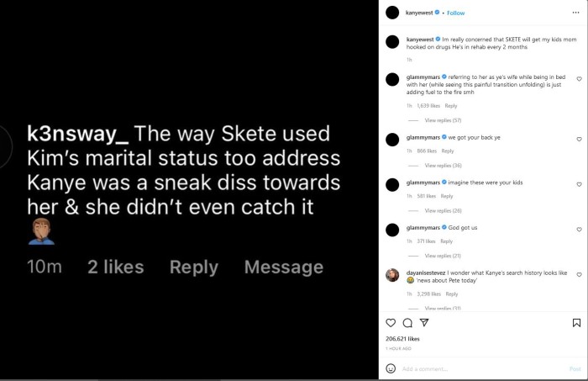Share the post via paper plane icon
This screenshot has height=381, width=588.
click(x=424, y=323)
